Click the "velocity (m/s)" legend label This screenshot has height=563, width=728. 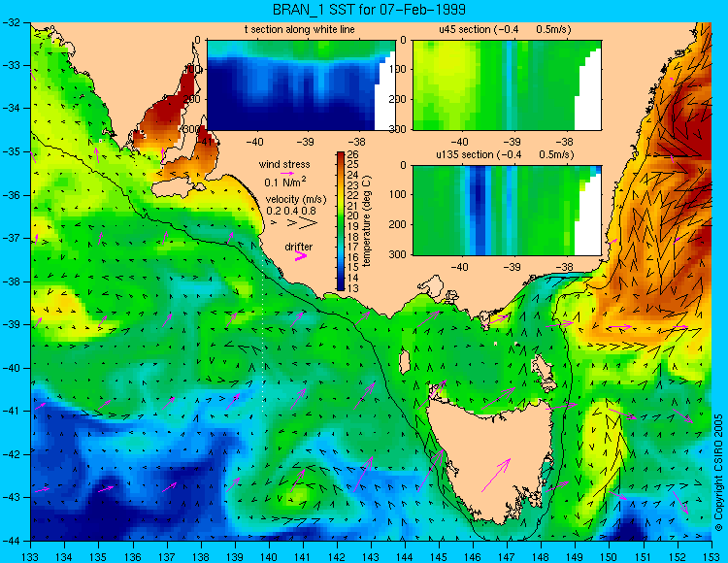[x=296, y=199]
